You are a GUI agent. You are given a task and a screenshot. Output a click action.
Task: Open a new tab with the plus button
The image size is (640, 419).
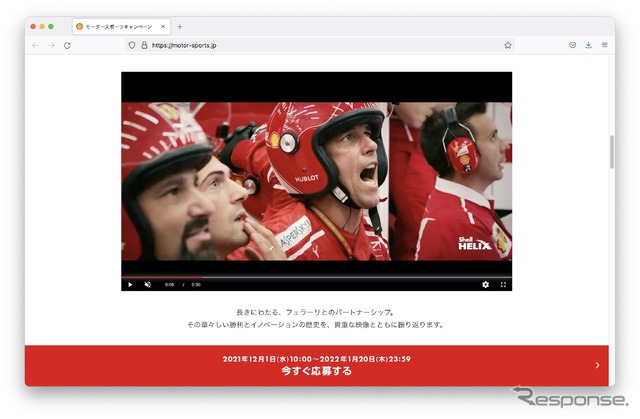click(180, 27)
